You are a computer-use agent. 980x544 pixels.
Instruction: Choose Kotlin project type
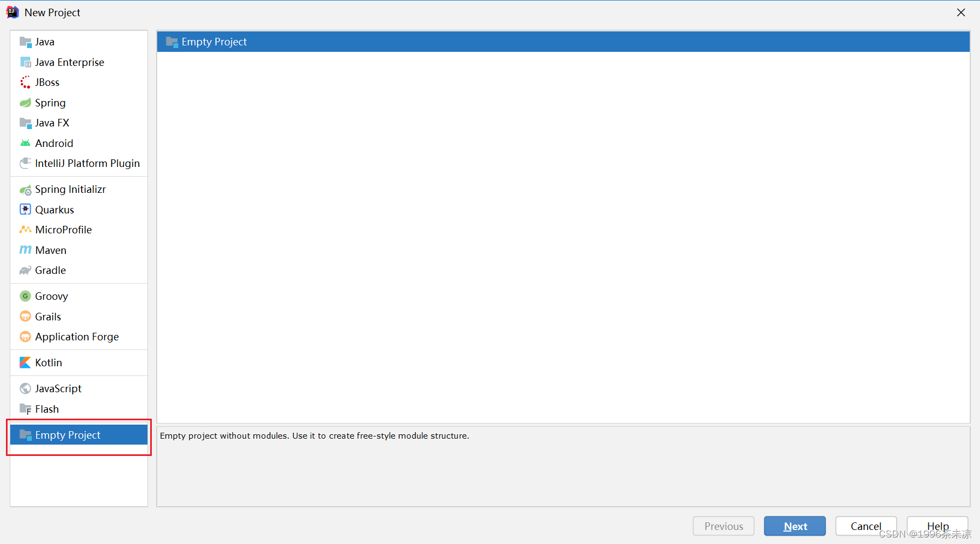(79, 362)
